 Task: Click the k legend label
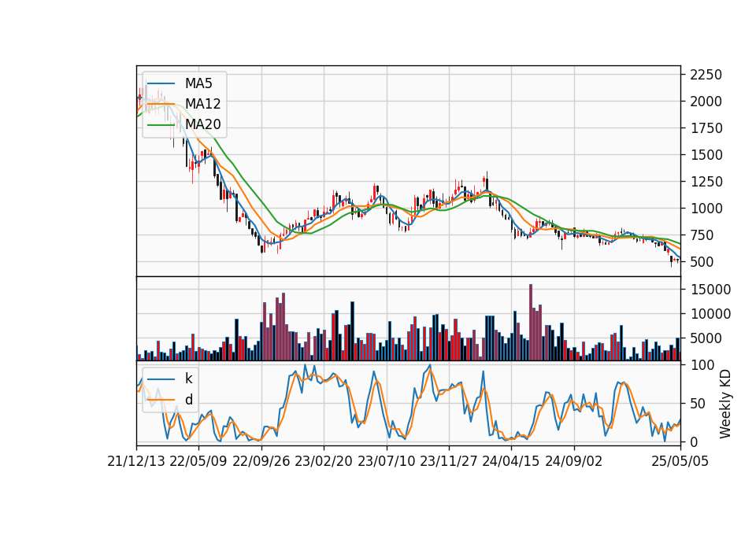click(188, 379)
